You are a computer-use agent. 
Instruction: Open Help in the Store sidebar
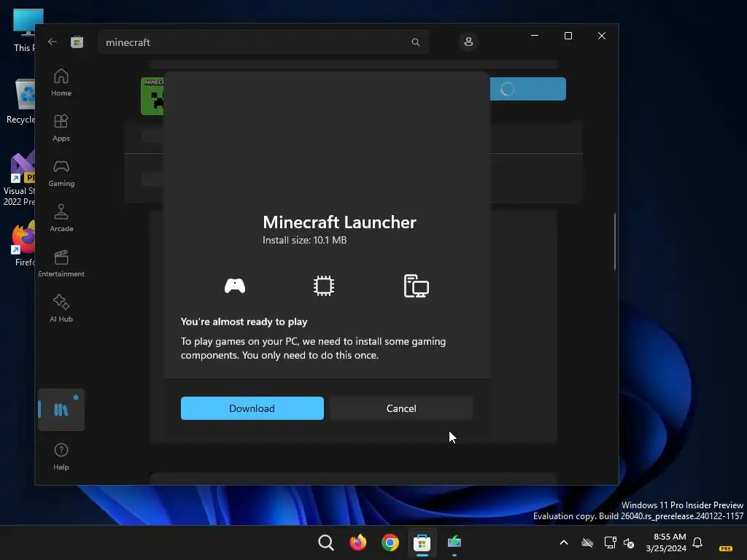pos(61,456)
